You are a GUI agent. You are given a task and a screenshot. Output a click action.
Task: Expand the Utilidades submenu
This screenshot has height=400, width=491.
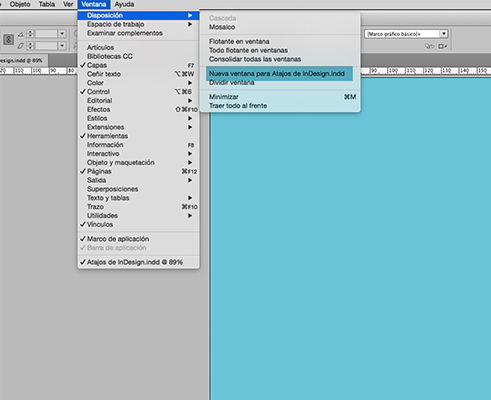coord(138,216)
